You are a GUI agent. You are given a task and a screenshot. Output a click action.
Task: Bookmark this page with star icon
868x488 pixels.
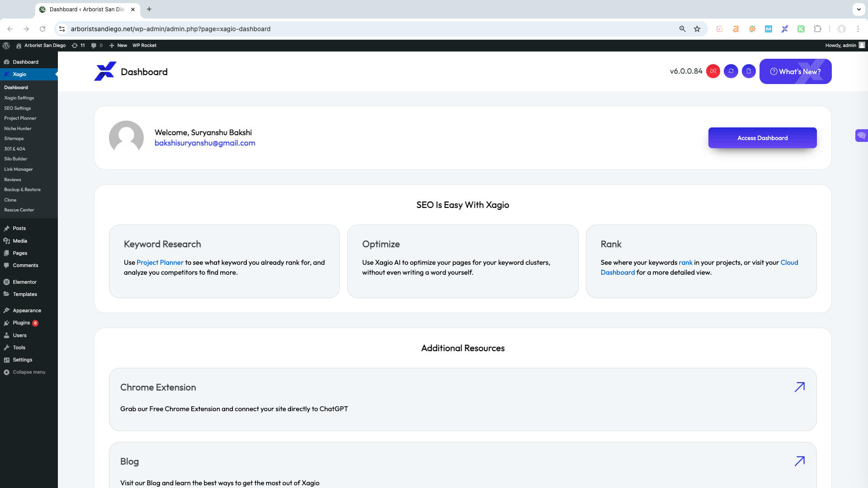[697, 29]
